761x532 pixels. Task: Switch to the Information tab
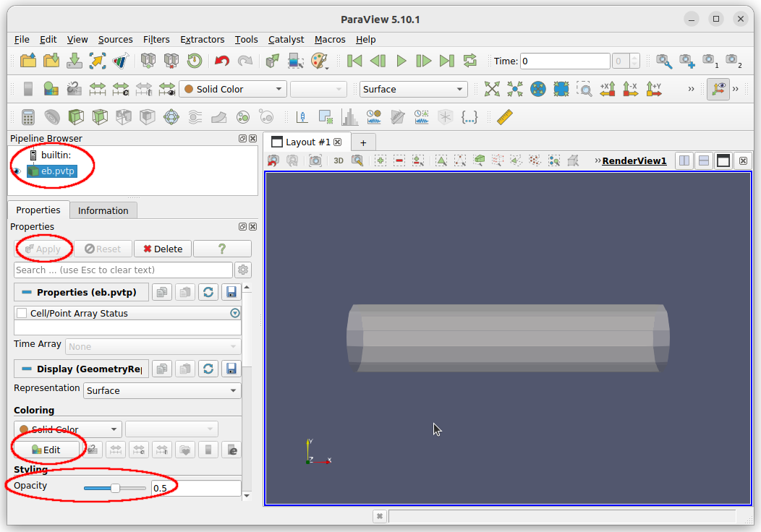(103, 210)
